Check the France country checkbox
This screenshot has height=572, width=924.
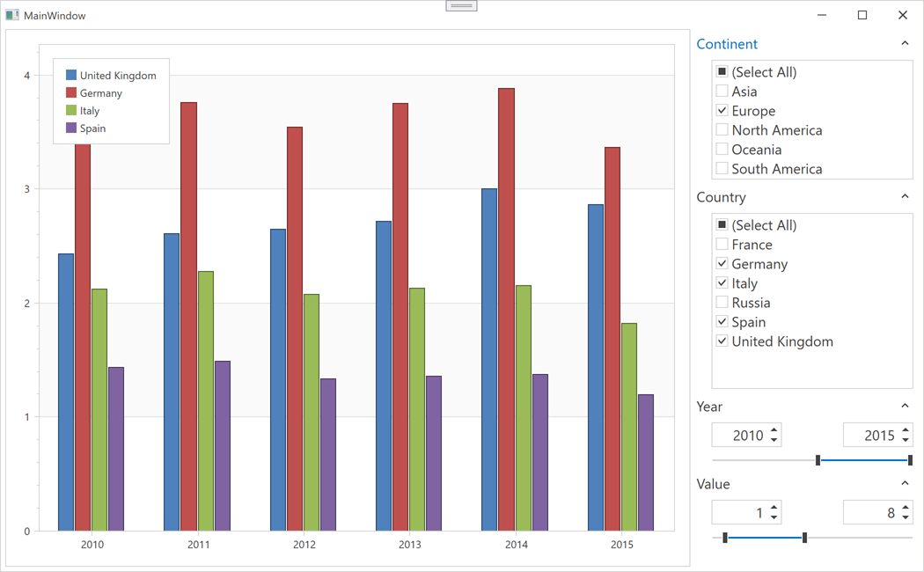coord(722,244)
